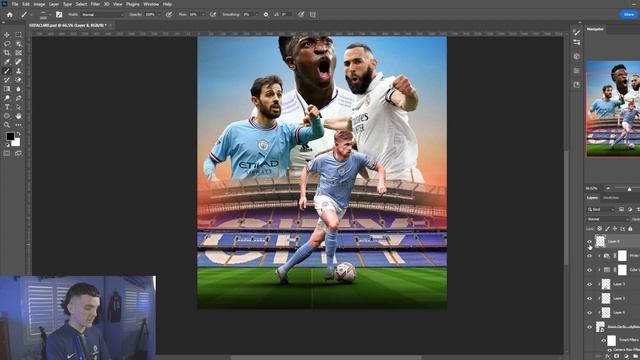Select the Eraser tool

(x=18, y=80)
